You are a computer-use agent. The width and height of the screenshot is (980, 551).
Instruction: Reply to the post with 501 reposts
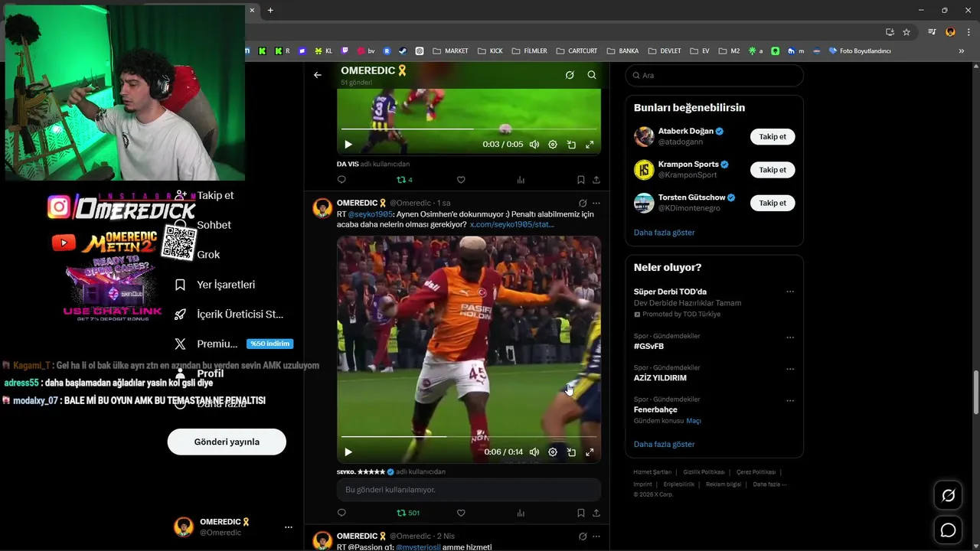[341, 513]
